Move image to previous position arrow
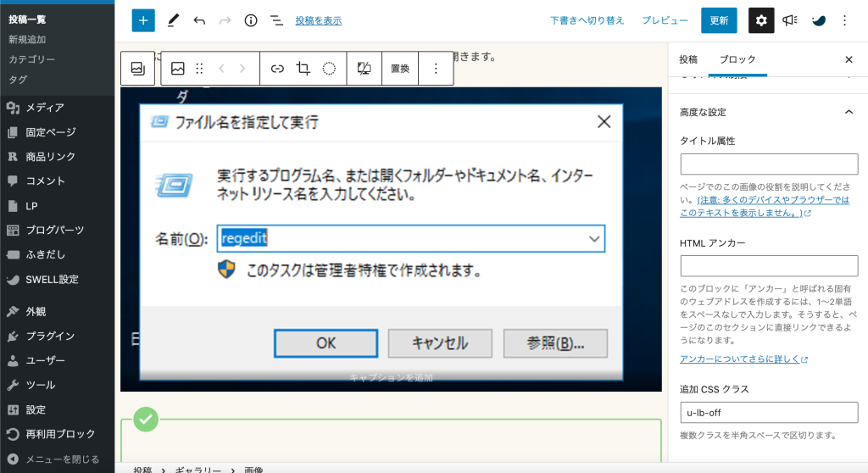 221,68
